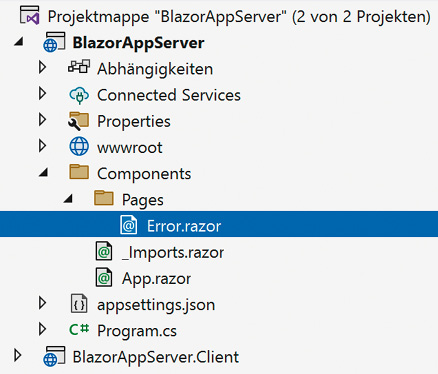Select the Program.cs file label

[x=137, y=331]
